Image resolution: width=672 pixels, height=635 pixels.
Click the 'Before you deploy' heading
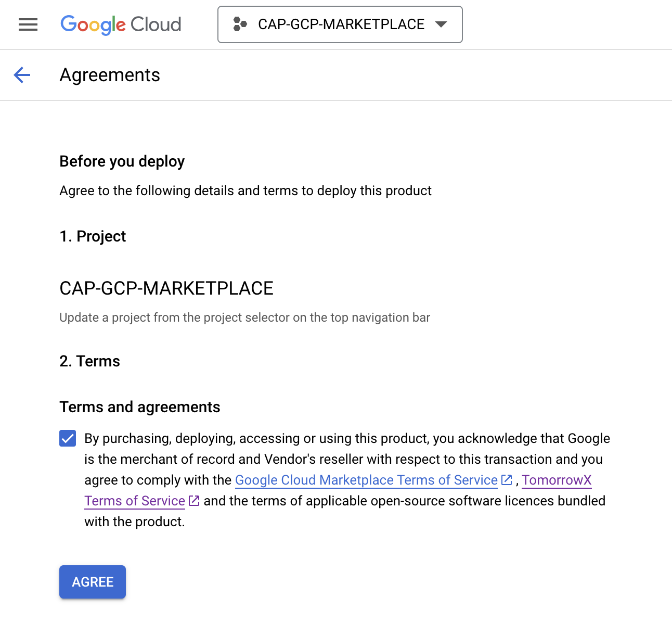click(x=122, y=161)
